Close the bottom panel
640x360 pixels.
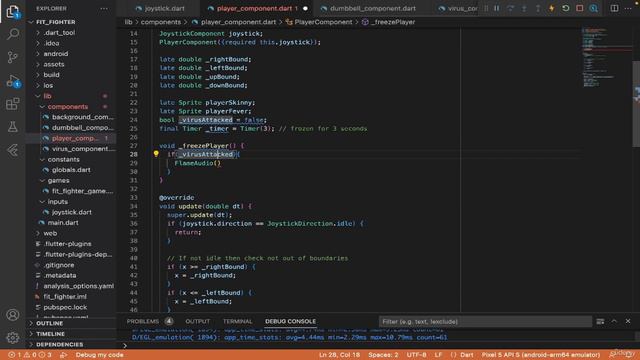tap(628, 321)
